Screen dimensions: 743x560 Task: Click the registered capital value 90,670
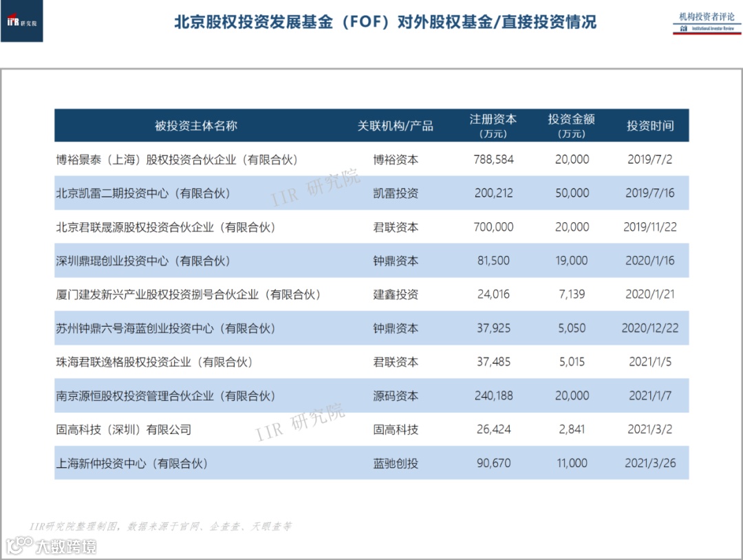point(493,463)
